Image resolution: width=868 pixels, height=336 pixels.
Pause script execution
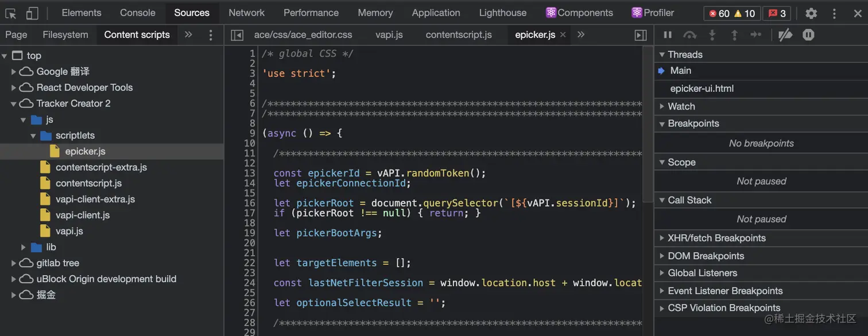coord(668,35)
